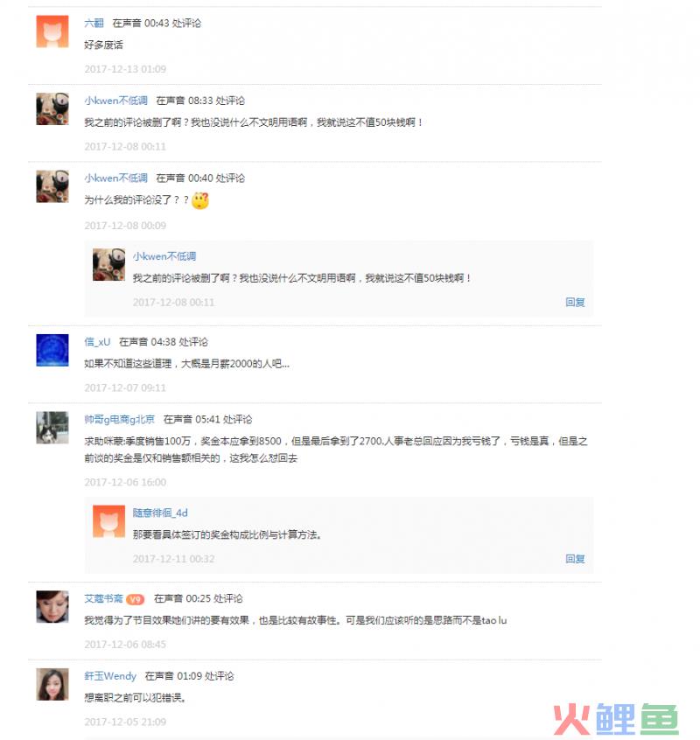Viewport: 700px width, 740px height.
Task: Click the V9 badge next to 艾蔻书斋
Action: 136,599
